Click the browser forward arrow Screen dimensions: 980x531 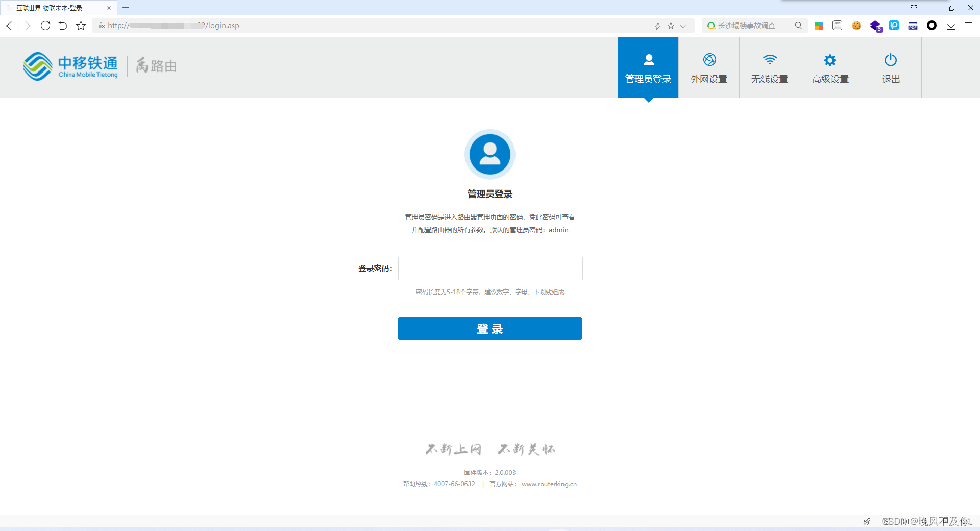(x=28, y=26)
